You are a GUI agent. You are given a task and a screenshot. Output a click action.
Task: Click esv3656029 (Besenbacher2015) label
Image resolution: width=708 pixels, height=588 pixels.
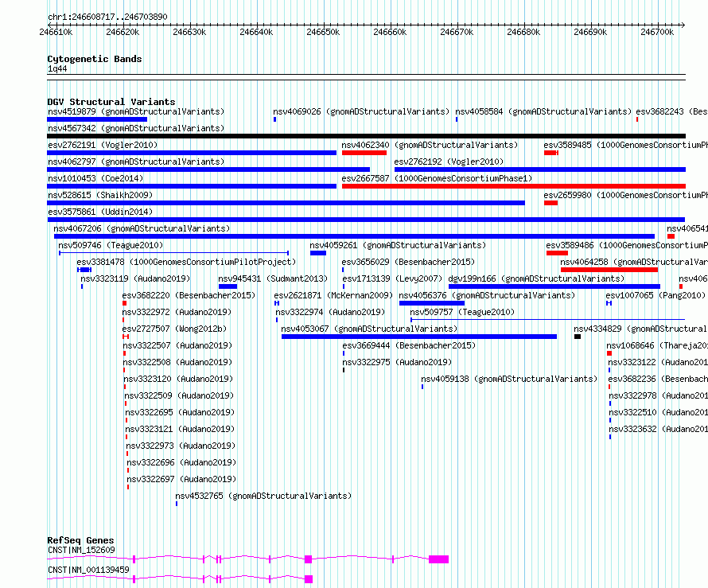point(408,262)
